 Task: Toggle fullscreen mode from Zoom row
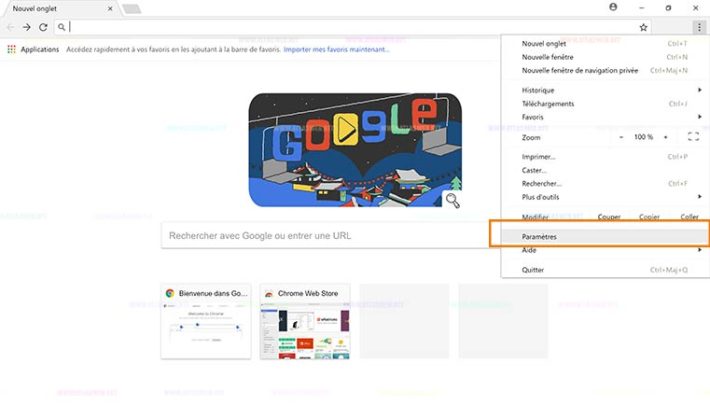click(x=694, y=137)
